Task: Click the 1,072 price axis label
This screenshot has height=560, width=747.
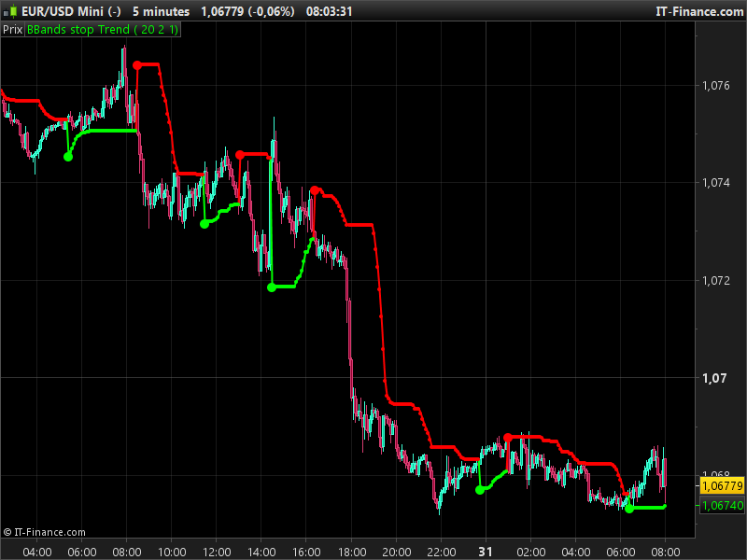Action: click(x=715, y=281)
